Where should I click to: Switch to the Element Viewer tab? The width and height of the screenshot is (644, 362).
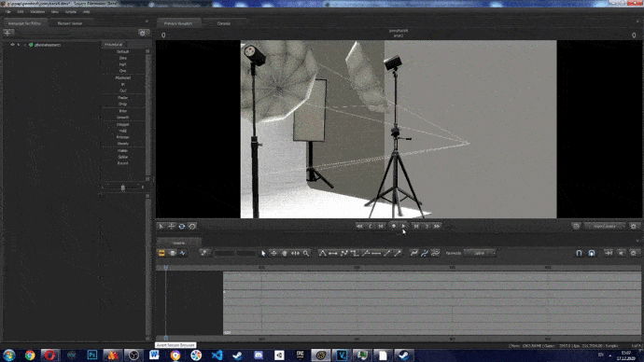pos(70,23)
